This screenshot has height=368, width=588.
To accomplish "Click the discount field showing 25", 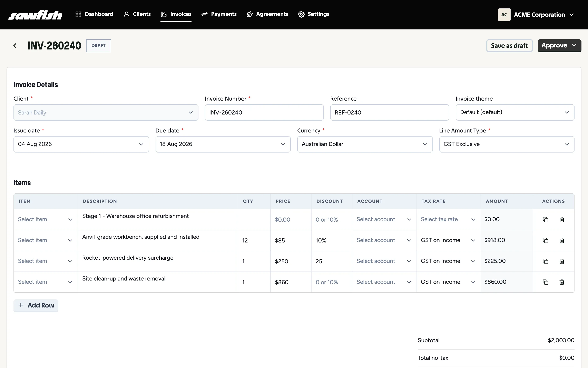I will pyautogui.click(x=331, y=261).
